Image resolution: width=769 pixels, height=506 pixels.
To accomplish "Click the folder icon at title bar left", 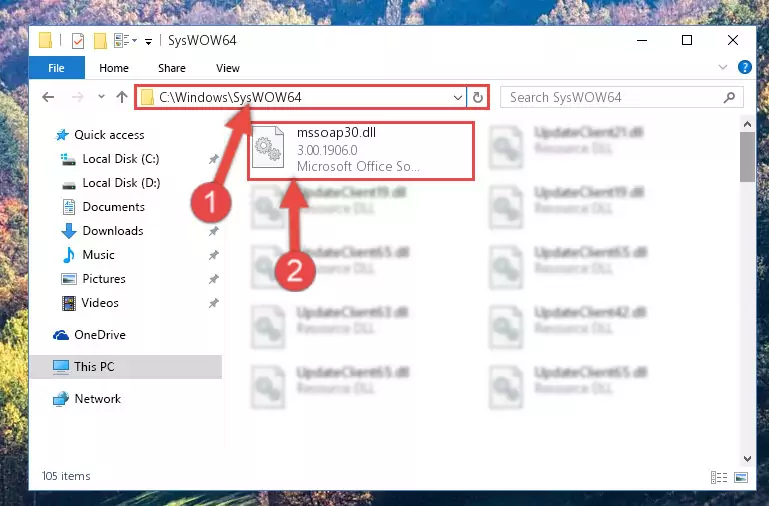I will pyautogui.click(x=46, y=41).
